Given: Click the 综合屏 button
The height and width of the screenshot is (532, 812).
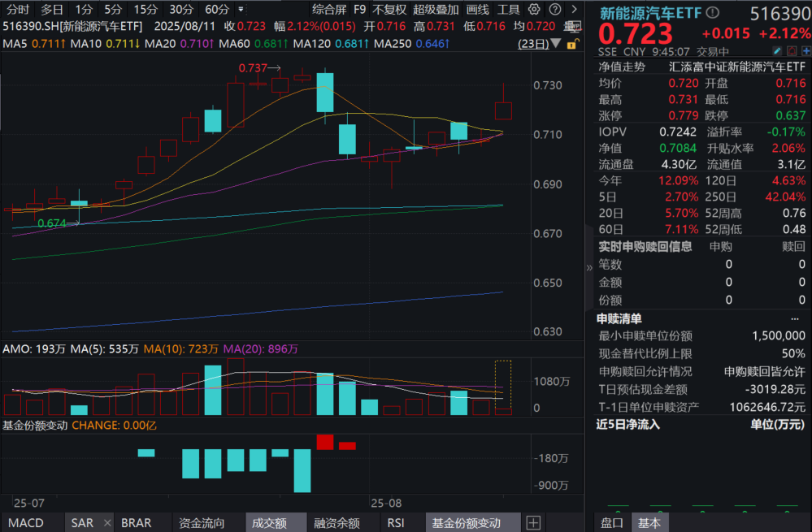Looking at the screenshot, I should click(x=328, y=11).
